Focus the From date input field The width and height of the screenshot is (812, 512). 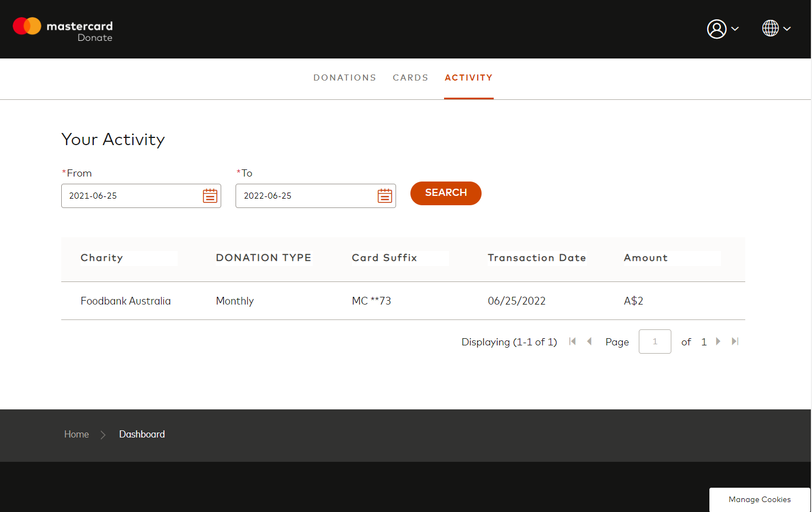[131, 196]
